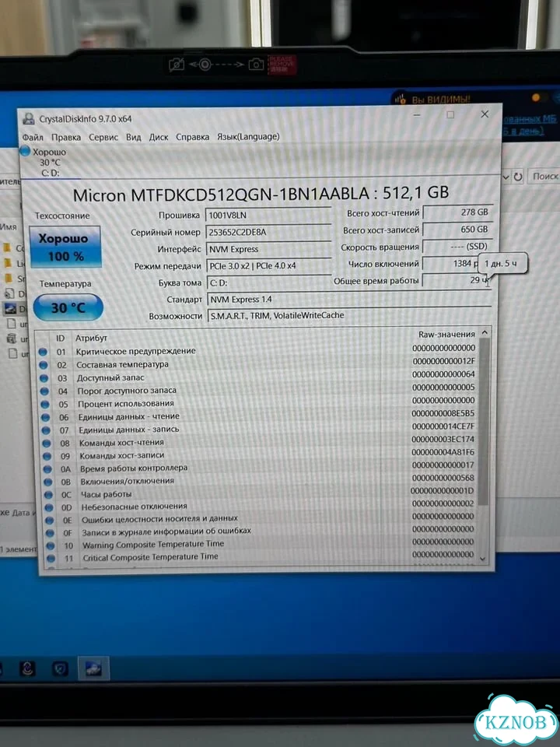Click the highlighted CrystalDiskInfo taskbar icon
This screenshot has height=747, width=560.
[x=93, y=669]
